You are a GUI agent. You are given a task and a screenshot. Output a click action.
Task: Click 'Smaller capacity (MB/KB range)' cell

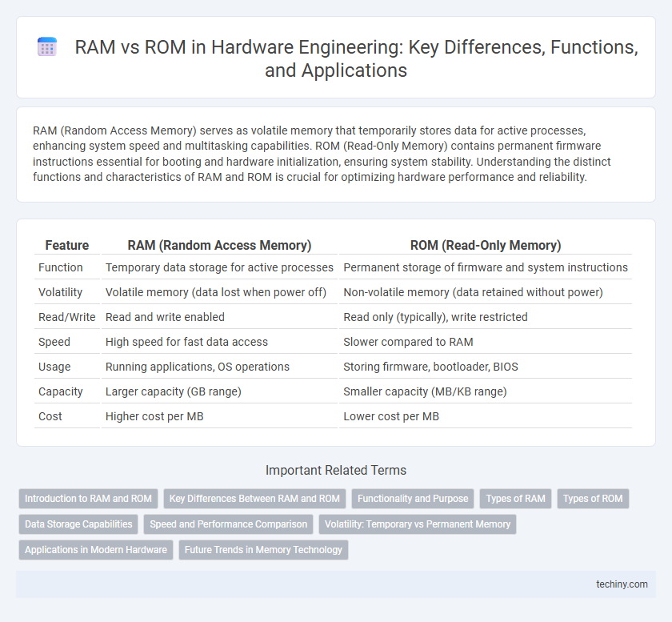tap(486, 391)
